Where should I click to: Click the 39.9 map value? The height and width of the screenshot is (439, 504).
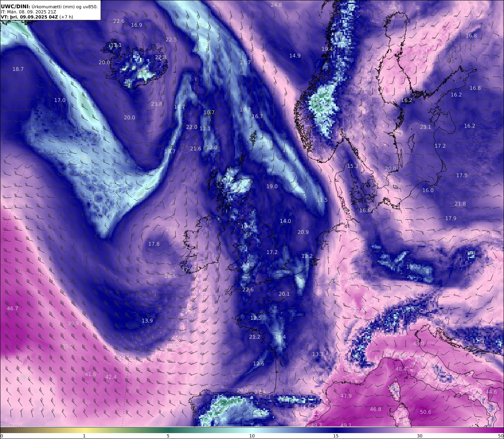click(x=73, y=323)
